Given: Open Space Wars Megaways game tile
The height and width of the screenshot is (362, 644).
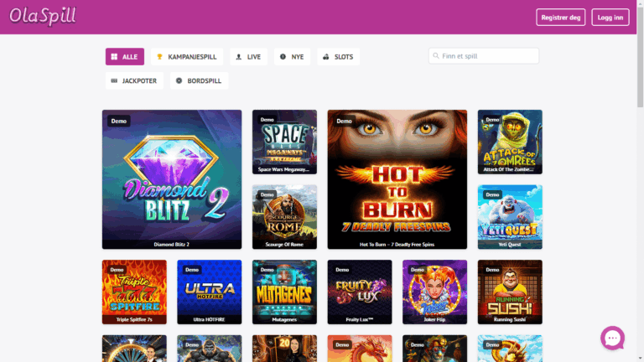Looking at the screenshot, I should point(284,142).
